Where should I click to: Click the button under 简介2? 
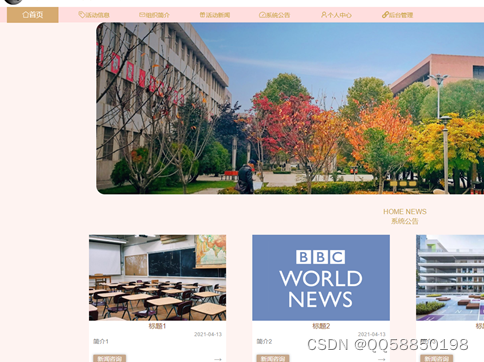[273, 358]
